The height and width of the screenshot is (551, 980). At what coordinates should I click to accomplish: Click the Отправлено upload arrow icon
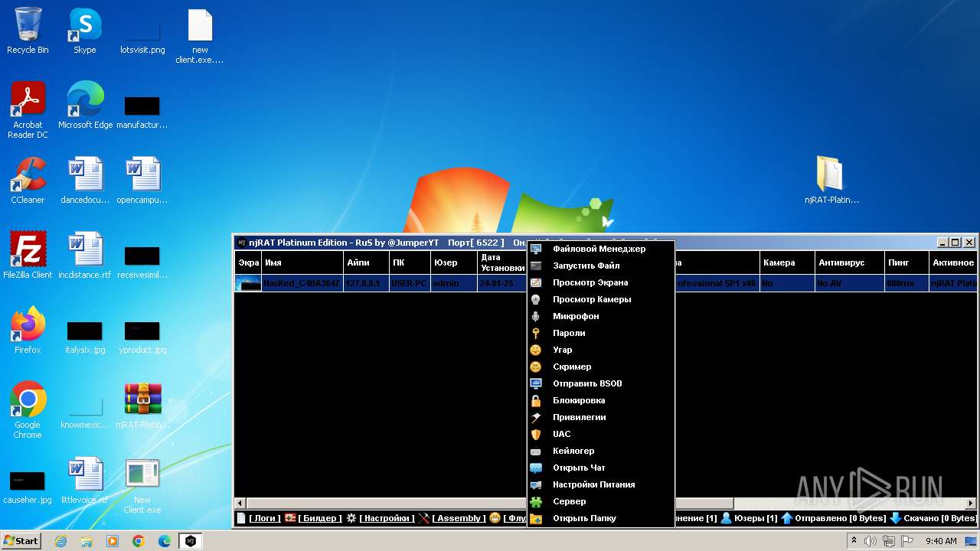pyautogui.click(x=786, y=518)
